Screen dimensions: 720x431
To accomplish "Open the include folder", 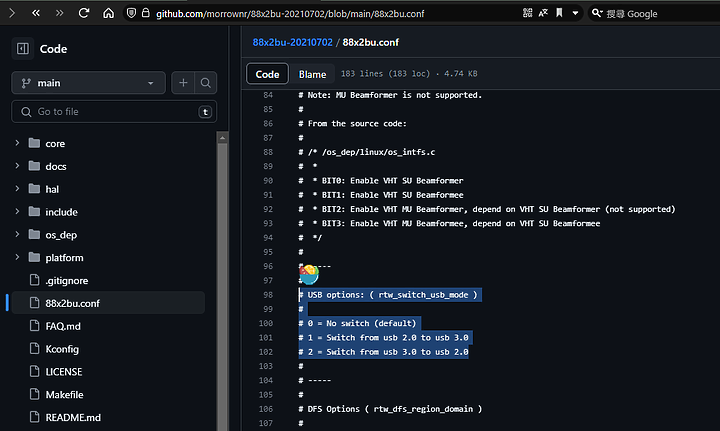I will (61, 212).
